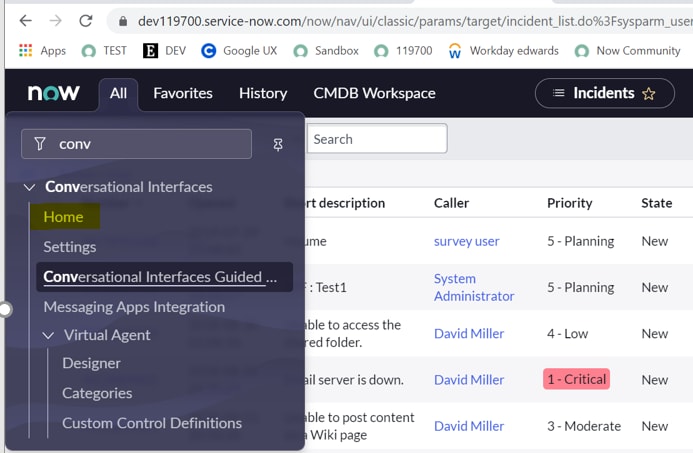This screenshot has width=693, height=453.
Task: Click the ServiceNow 'now' logo
Action: pyautogui.click(x=54, y=93)
